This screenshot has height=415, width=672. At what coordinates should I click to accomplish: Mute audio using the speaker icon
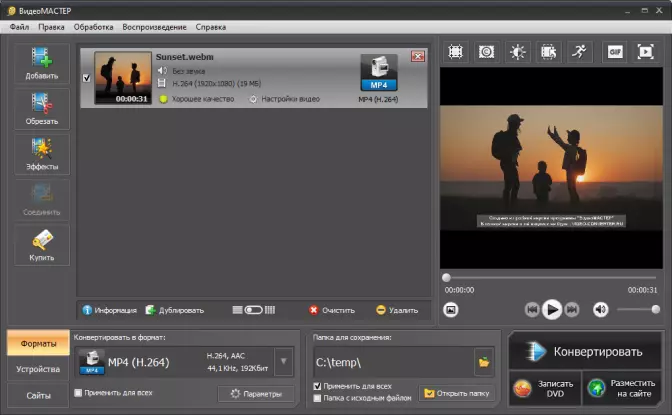tap(600, 310)
